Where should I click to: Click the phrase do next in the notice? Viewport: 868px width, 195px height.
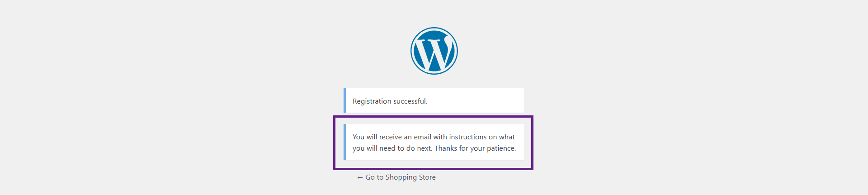point(419,148)
